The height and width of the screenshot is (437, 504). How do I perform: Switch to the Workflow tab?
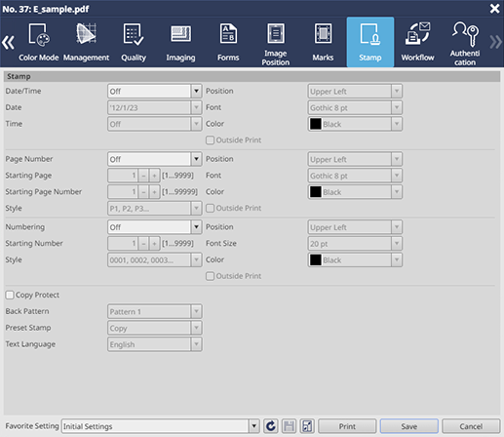(417, 42)
